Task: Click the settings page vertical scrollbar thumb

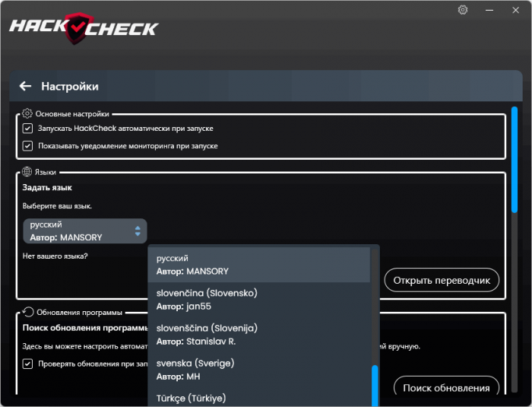Action: (x=515, y=160)
